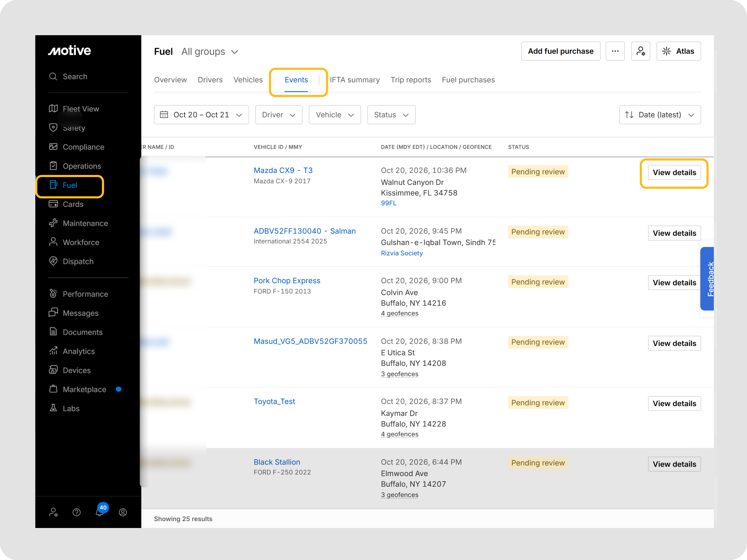Open Dispatch icon in sidebar
Screen dimensions: 747x560
(53, 261)
